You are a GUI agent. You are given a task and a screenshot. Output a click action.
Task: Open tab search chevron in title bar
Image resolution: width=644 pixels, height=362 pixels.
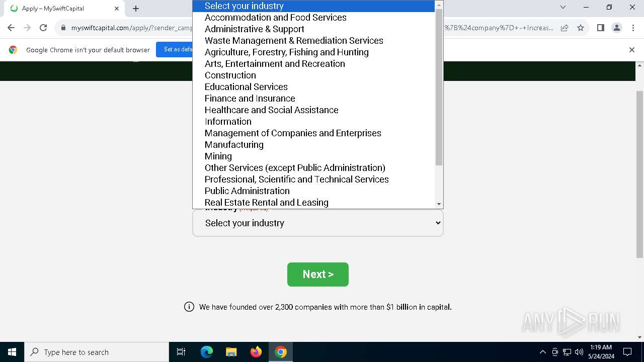tap(563, 7)
